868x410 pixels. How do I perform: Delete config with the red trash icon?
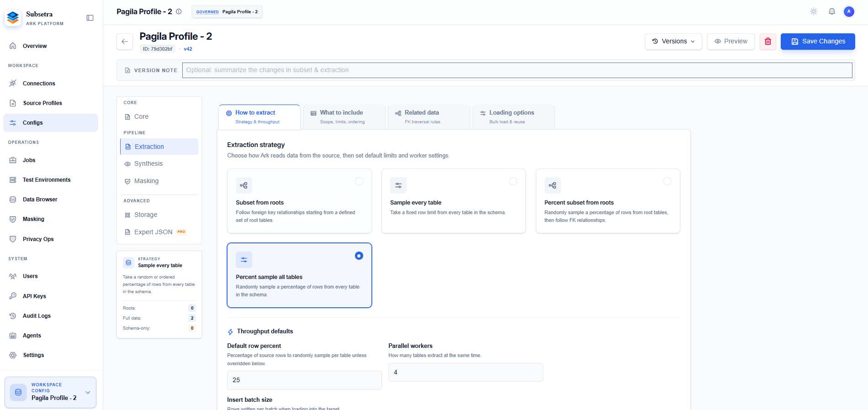pos(768,42)
